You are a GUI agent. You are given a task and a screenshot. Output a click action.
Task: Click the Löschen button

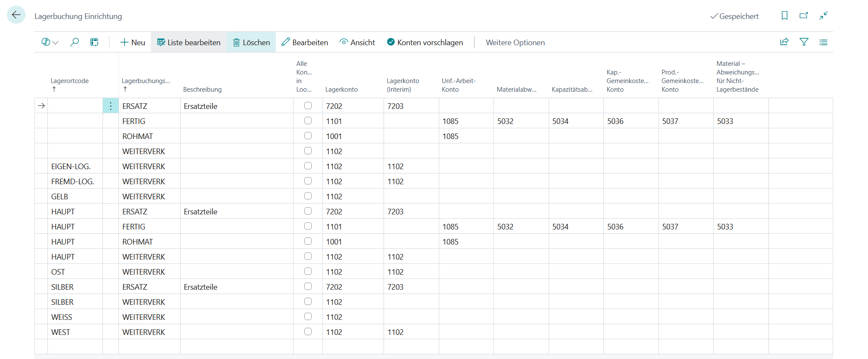(251, 42)
